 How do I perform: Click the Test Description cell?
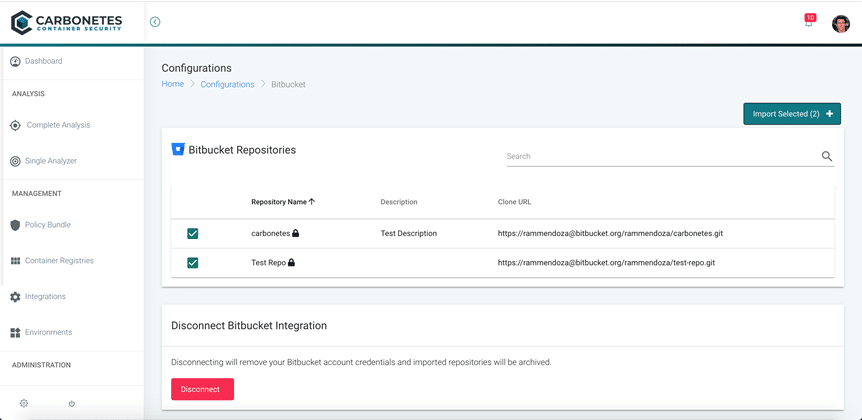point(408,233)
